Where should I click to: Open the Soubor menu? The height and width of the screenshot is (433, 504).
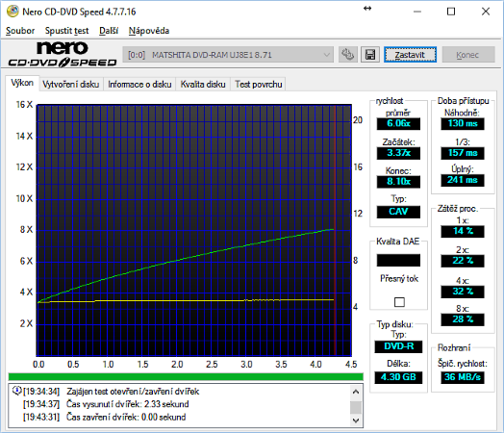click(20, 31)
